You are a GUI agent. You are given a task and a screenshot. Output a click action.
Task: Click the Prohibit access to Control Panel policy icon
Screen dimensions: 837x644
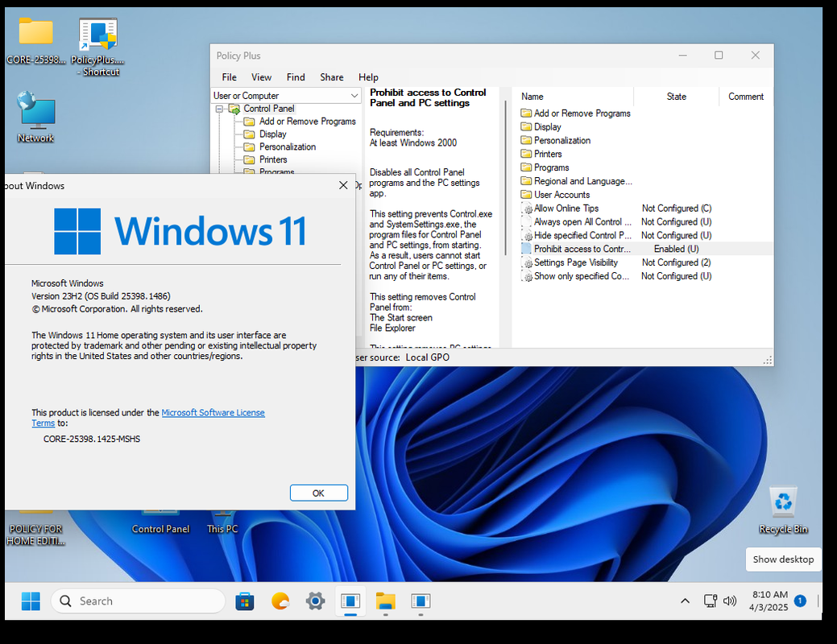[526, 249]
